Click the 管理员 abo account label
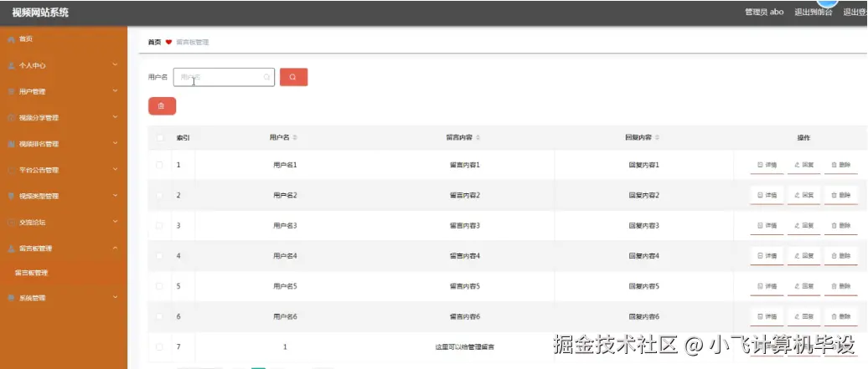The height and width of the screenshot is (369, 868). 764,13
